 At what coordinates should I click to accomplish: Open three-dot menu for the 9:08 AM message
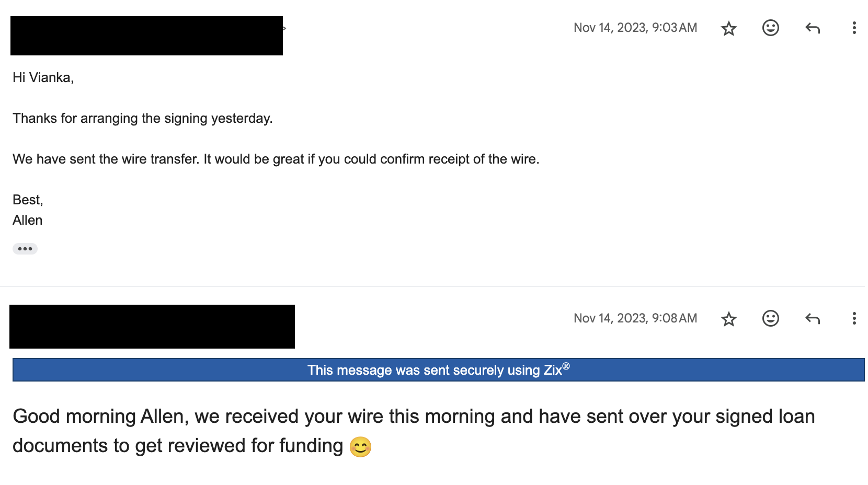tap(854, 319)
